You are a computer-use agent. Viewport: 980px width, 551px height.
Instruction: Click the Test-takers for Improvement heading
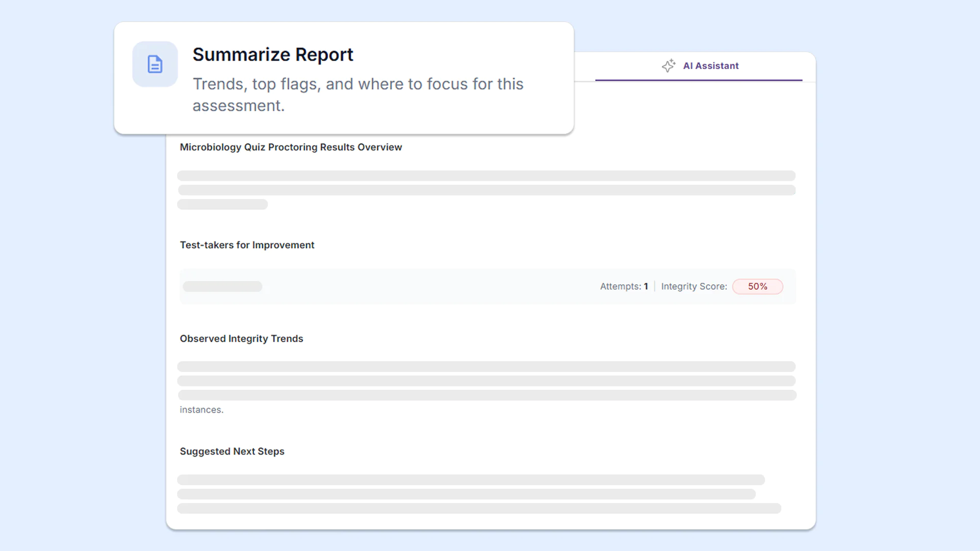247,245
